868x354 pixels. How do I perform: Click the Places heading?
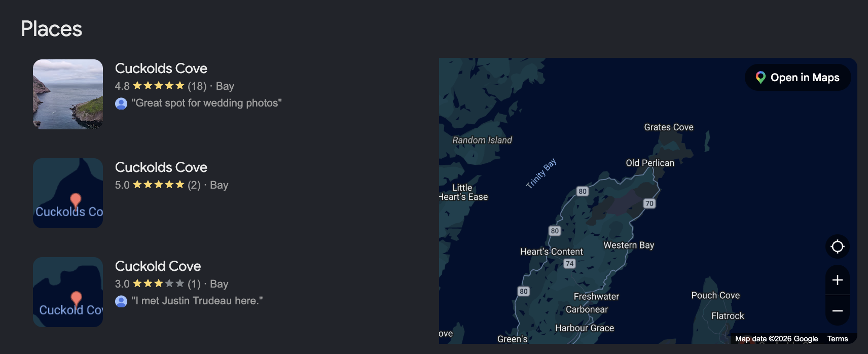pyautogui.click(x=51, y=29)
